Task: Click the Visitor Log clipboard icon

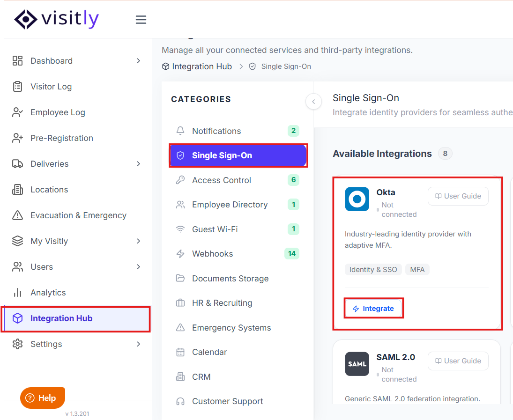Action: 18,87
